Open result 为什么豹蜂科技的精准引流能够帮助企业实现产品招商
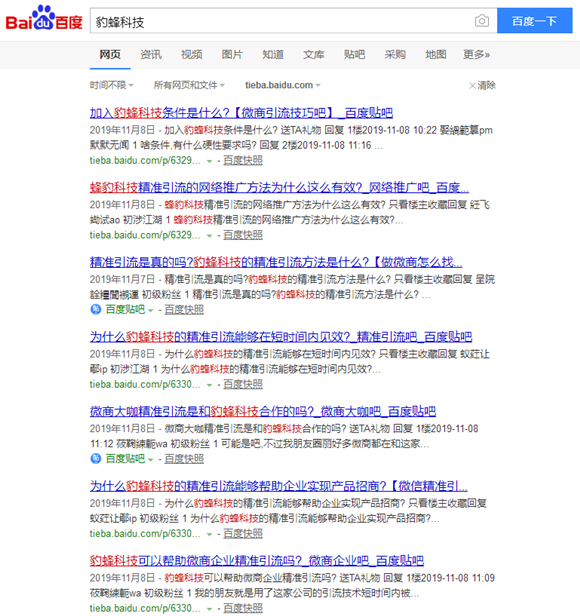 tap(279, 486)
